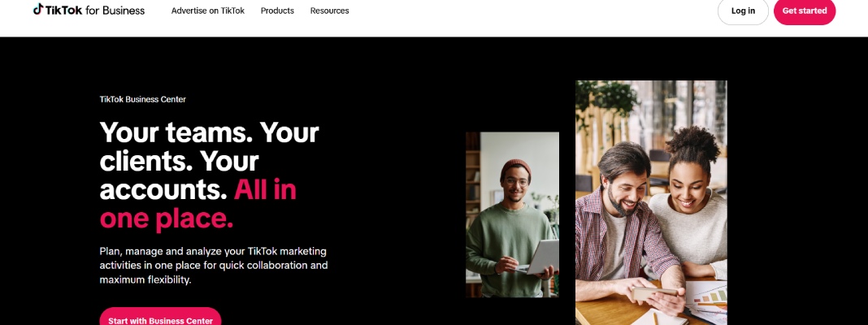Viewport: 868px width, 325px height.
Task: Open the Advertise on TikTok menu
Action: (x=207, y=11)
